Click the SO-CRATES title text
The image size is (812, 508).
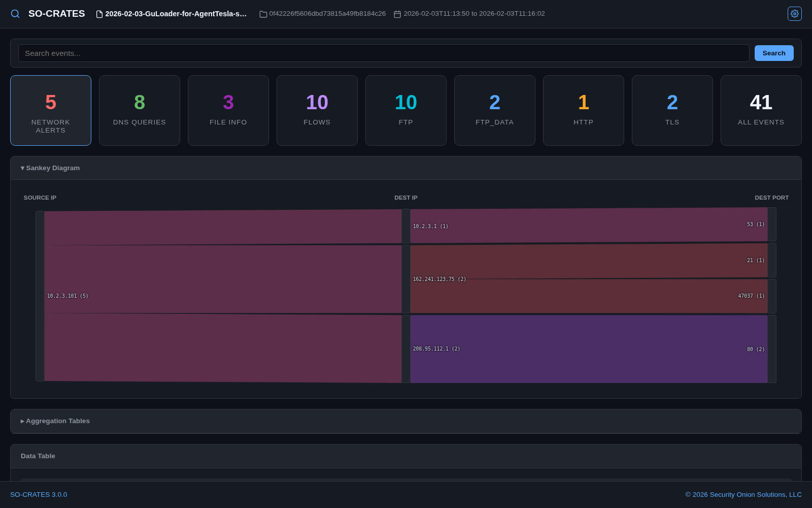click(57, 14)
